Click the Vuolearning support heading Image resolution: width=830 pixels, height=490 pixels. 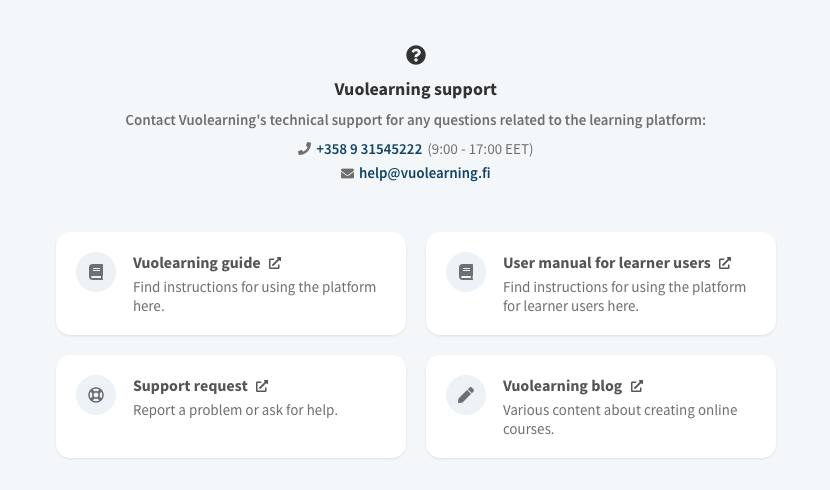coord(415,89)
